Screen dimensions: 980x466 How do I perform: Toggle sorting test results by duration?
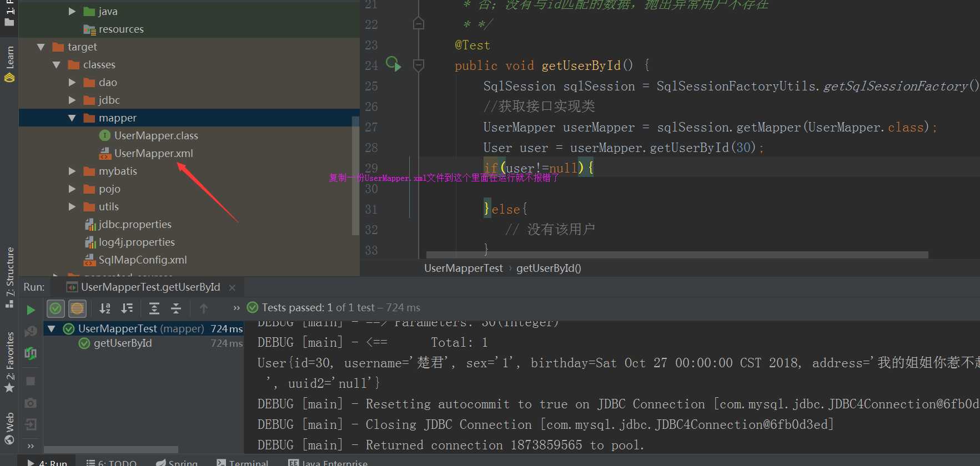coord(127,308)
